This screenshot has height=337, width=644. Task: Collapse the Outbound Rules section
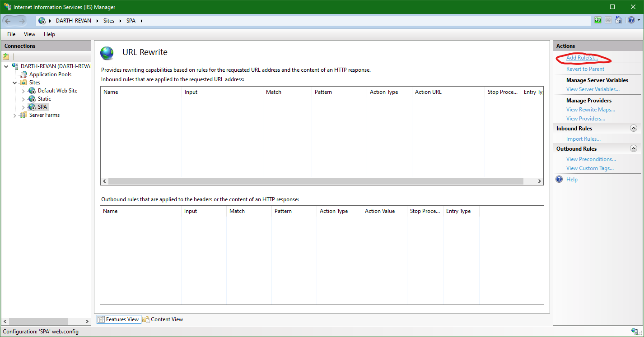click(633, 148)
